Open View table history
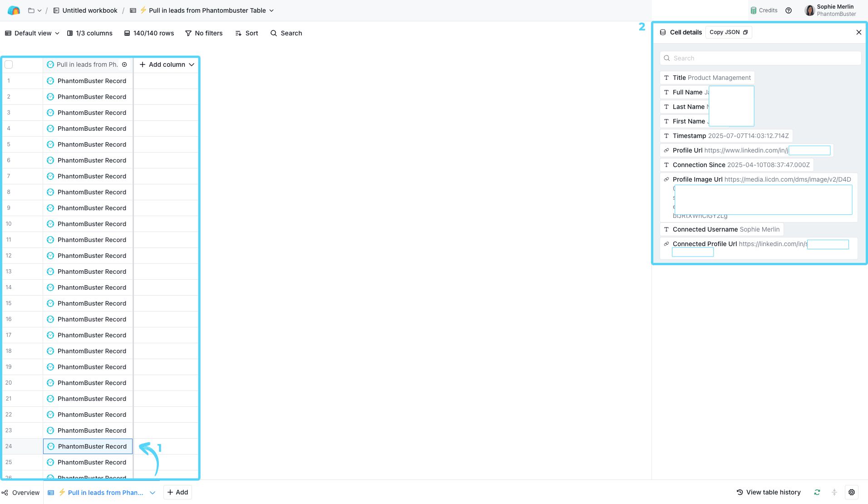This screenshot has height=504, width=868. [769, 492]
